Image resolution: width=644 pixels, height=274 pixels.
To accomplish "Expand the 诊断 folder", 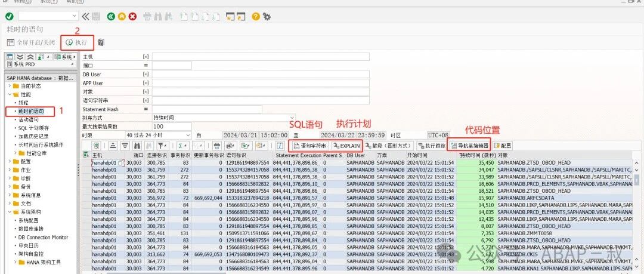I will (x=10, y=178).
